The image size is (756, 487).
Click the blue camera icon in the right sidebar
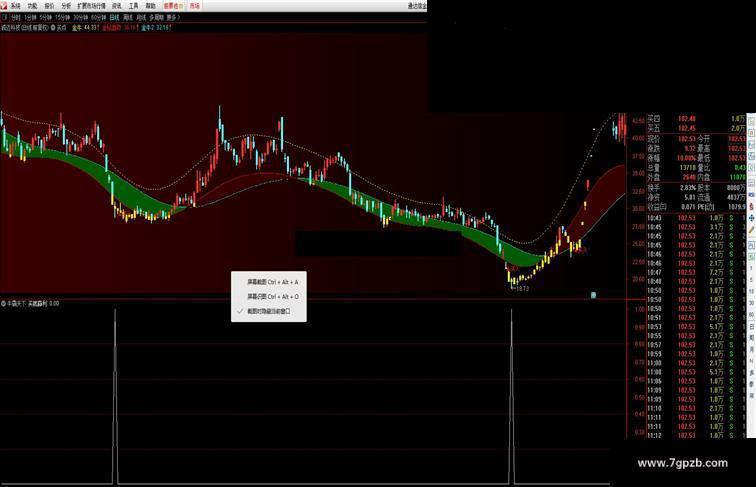pyautogui.click(x=751, y=194)
